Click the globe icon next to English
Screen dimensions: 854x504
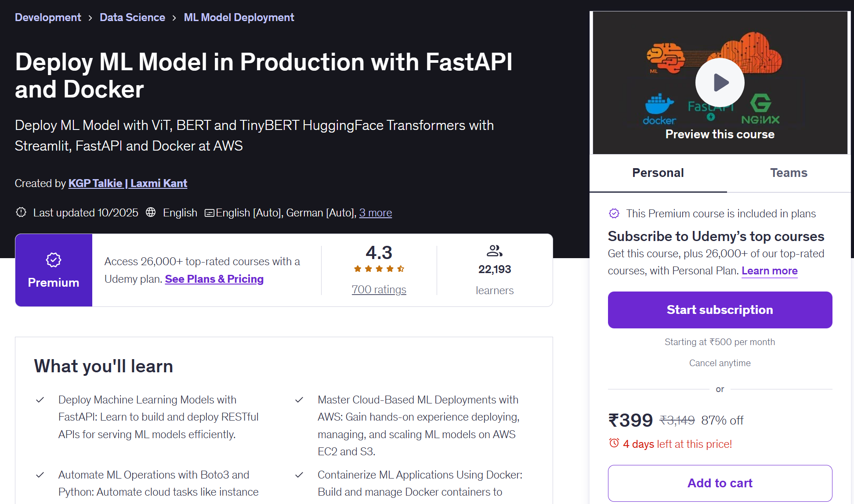150,212
